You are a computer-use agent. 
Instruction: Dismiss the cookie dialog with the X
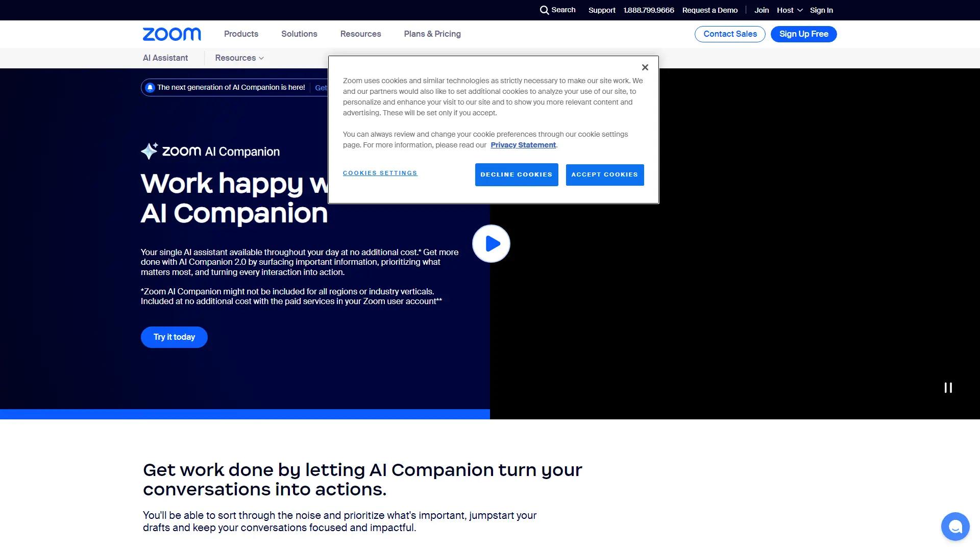[x=645, y=67]
